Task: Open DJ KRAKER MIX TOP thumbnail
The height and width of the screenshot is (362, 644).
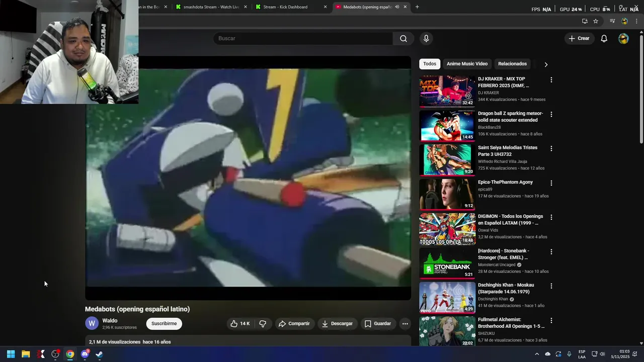Action: click(447, 92)
